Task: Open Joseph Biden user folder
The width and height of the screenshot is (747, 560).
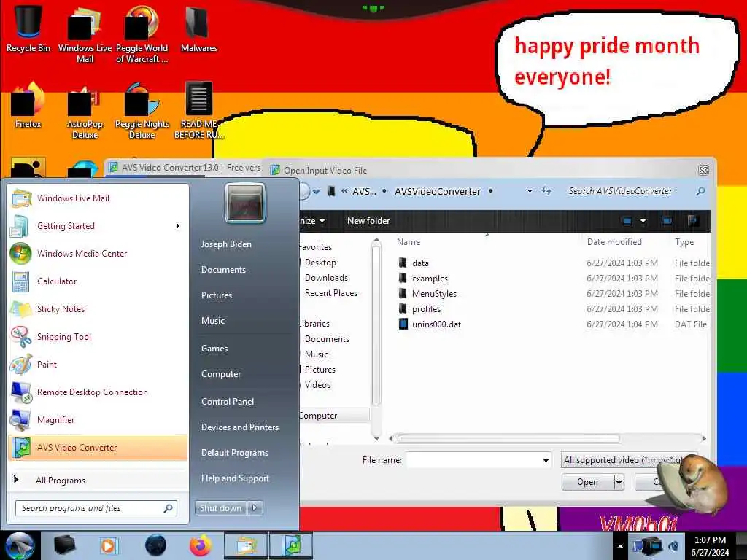Action: click(x=226, y=244)
